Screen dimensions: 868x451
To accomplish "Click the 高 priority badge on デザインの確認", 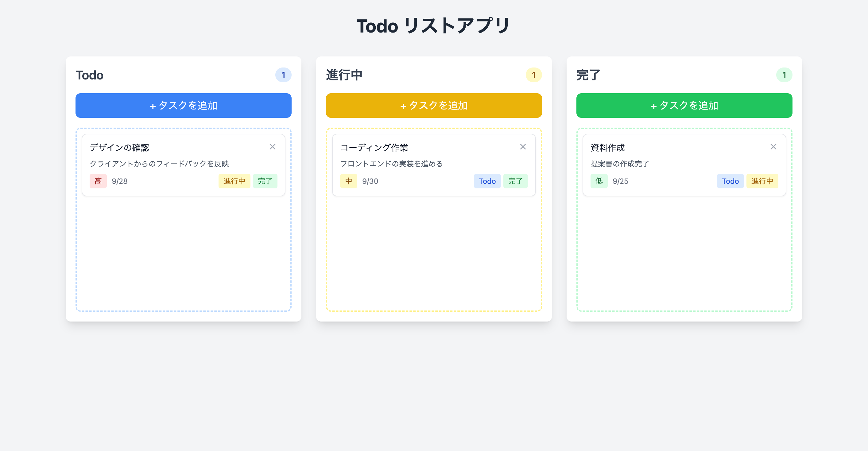I will (x=98, y=181).
